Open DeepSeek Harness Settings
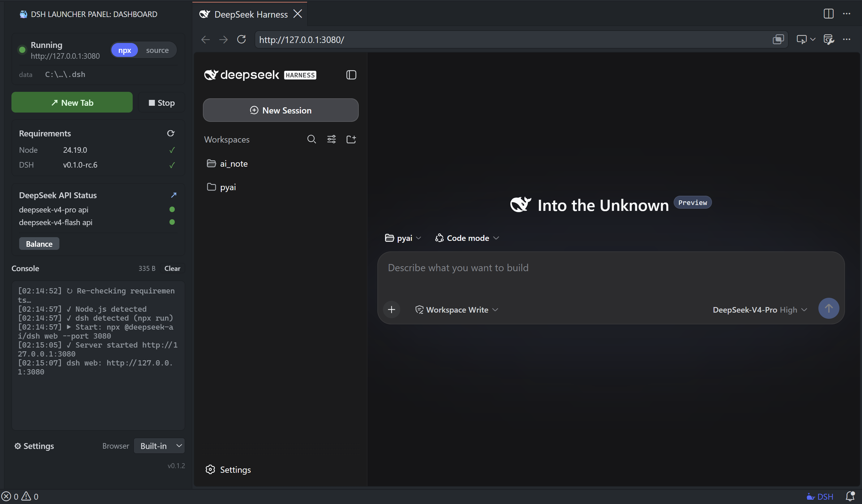This screenshot has height=504, width=862. (x=228, y=470)
